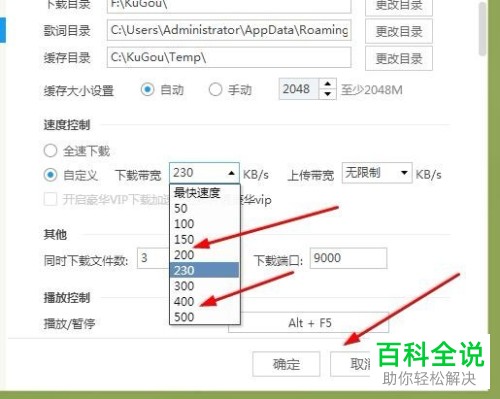Click the 速度控制 section heading
The width and height of the screenshot is (500, 399).
[67, 125]
